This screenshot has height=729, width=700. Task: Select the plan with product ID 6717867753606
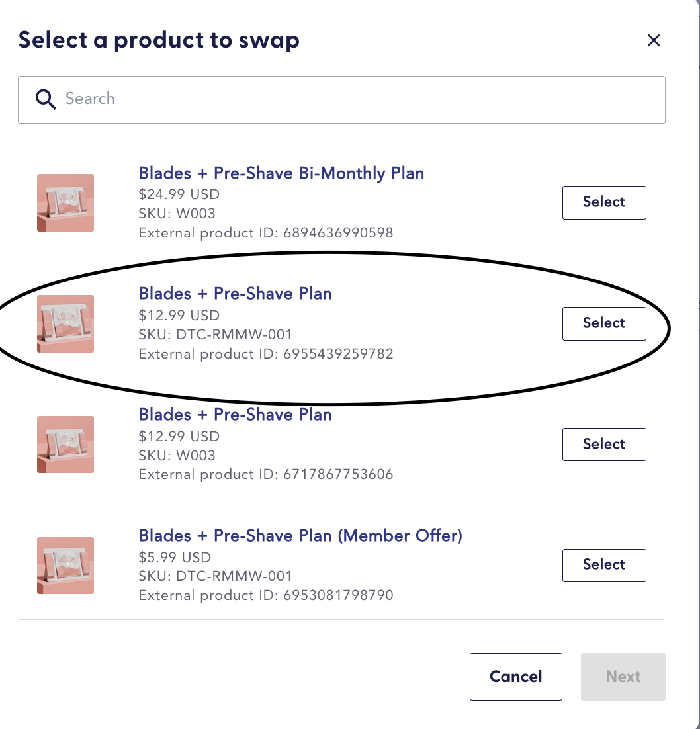(604, 444)
